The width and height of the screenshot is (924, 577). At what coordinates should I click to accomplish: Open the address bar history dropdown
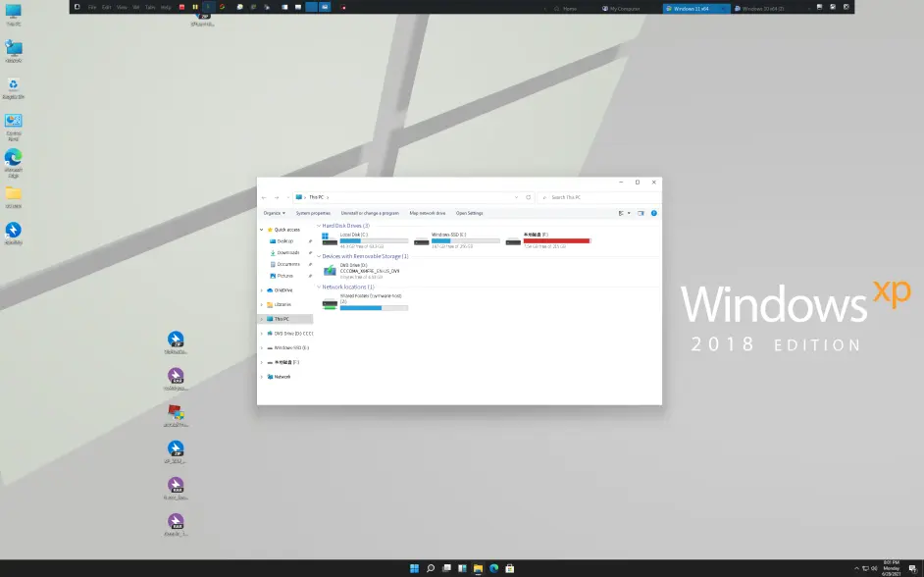pyautogui.click(x=516, y=197)
